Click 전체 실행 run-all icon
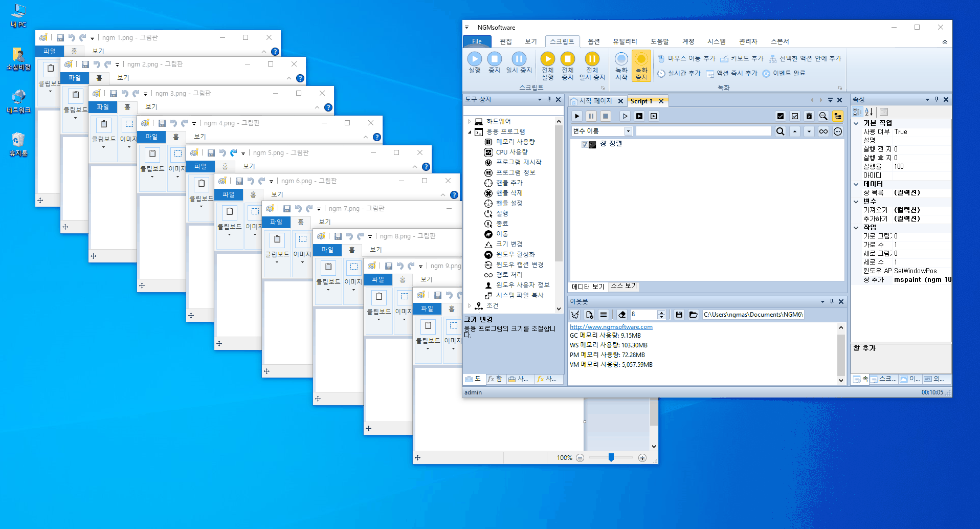Image resolution: width=980 pixels, height=529 pixels. pos(547,66)
